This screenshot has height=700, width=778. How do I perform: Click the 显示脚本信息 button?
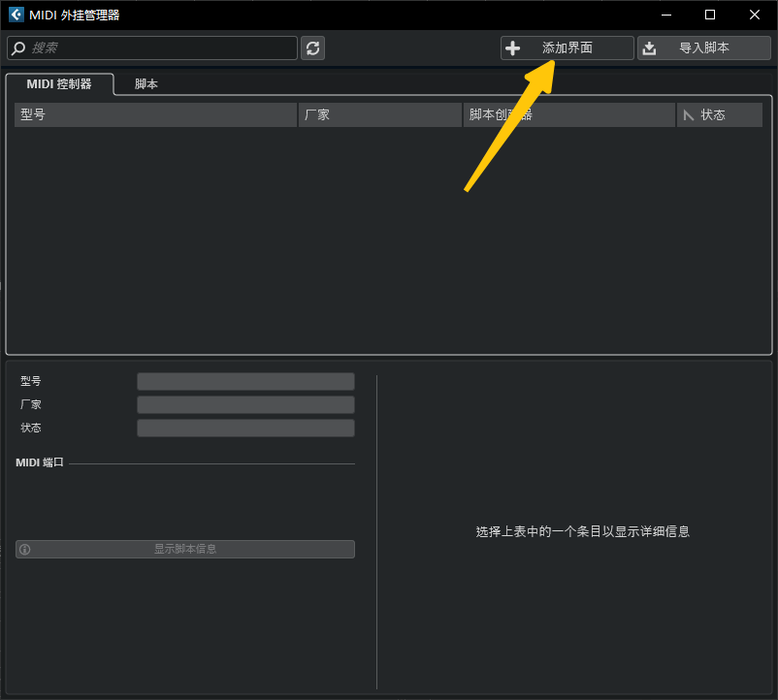[x=185, y=550]
